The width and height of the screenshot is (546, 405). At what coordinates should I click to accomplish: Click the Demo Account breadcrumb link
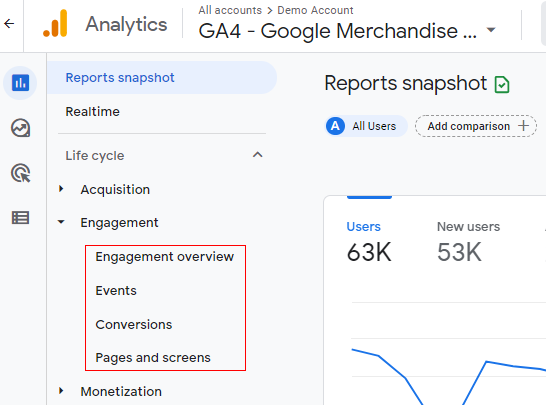315,10
